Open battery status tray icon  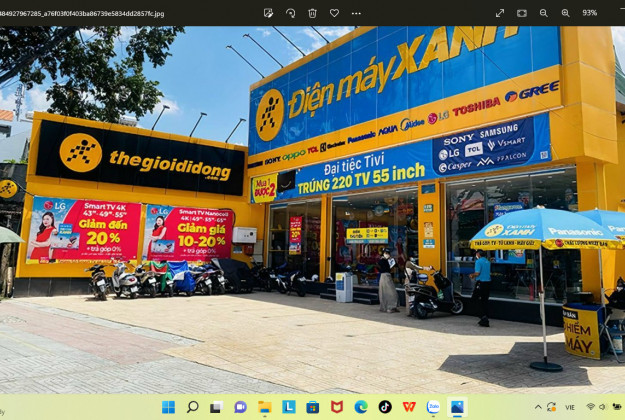point(617,407)
